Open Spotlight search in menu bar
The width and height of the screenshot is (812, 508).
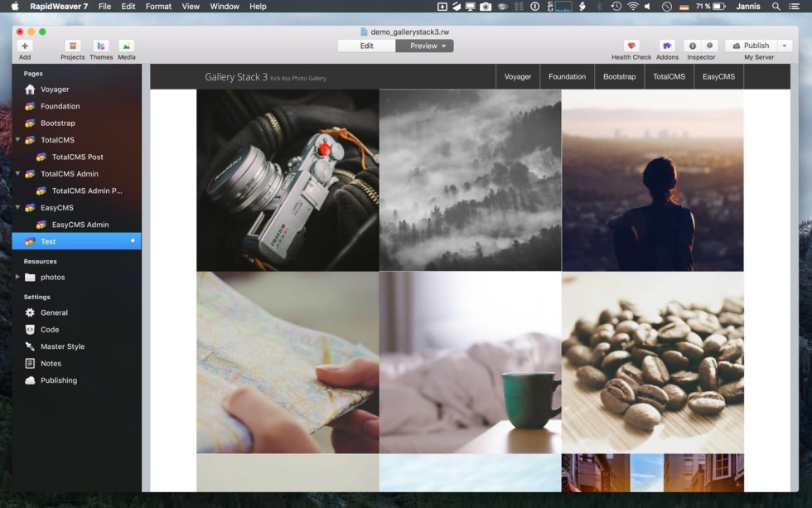(x=776, y=6)
